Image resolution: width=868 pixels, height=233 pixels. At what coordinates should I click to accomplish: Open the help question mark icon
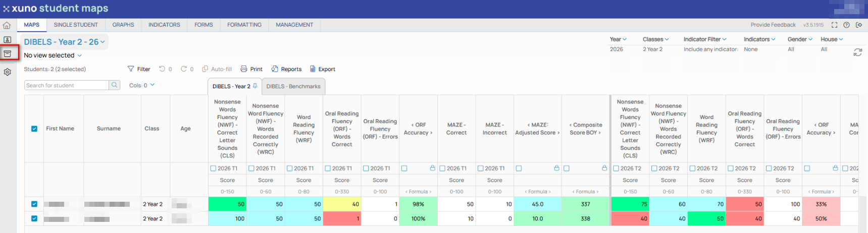pyautogui.click(x=847, y=25)
